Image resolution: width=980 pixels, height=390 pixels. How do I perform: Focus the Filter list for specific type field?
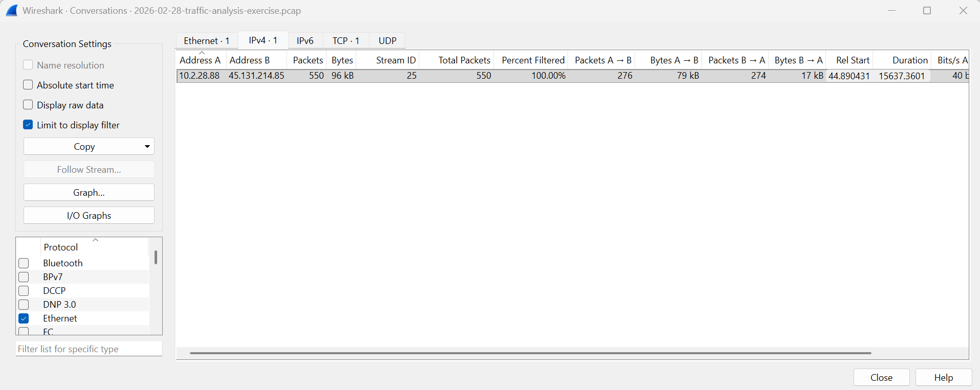89,349
